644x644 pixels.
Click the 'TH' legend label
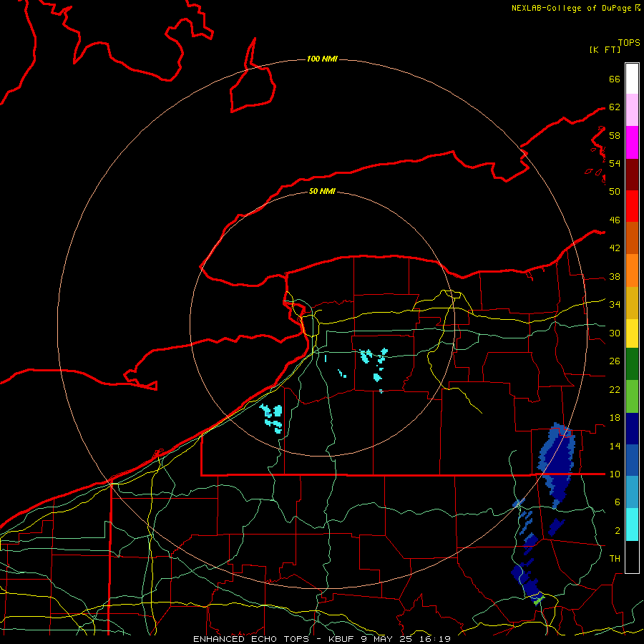[x=615, y=559]
